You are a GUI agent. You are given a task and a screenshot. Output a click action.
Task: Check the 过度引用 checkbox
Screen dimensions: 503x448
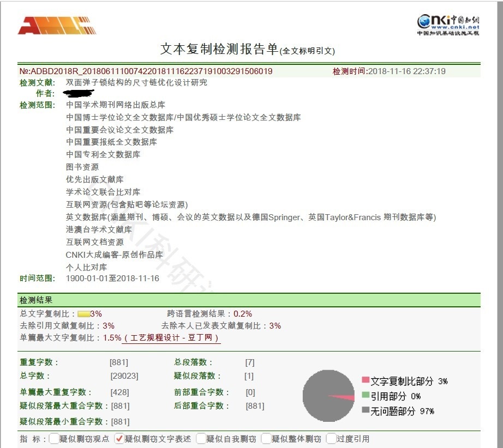331,438
